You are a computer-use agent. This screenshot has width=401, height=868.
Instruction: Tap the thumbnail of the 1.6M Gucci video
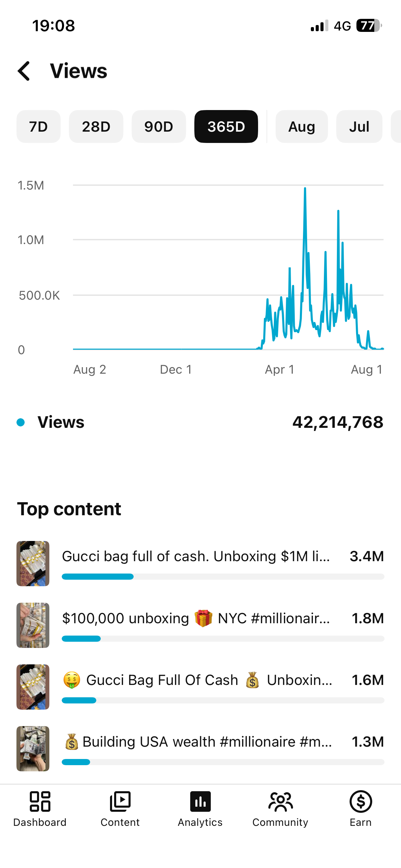tap(33, 687)
